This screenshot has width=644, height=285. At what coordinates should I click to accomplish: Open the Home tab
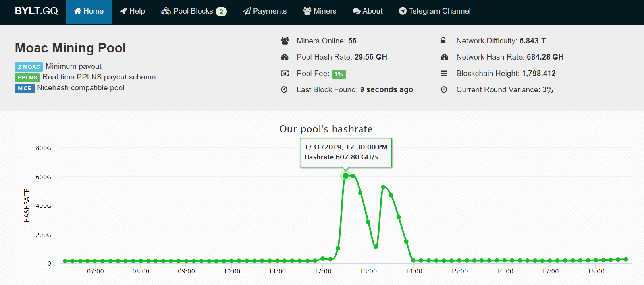(x=89, y=11)
